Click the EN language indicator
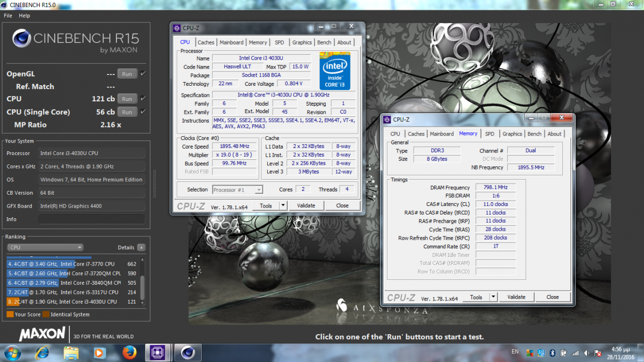This screenshot has width=644, height=362. pos(515,352)
